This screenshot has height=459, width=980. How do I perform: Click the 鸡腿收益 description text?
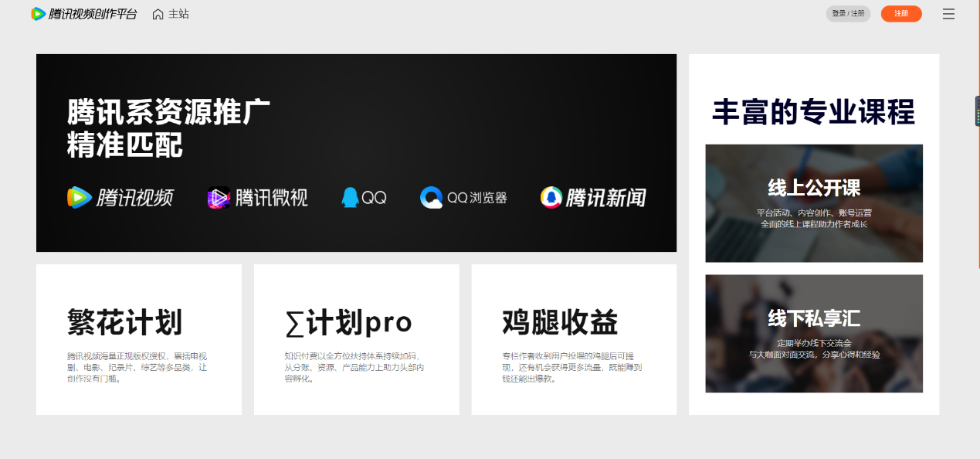(x=572, y=367)
